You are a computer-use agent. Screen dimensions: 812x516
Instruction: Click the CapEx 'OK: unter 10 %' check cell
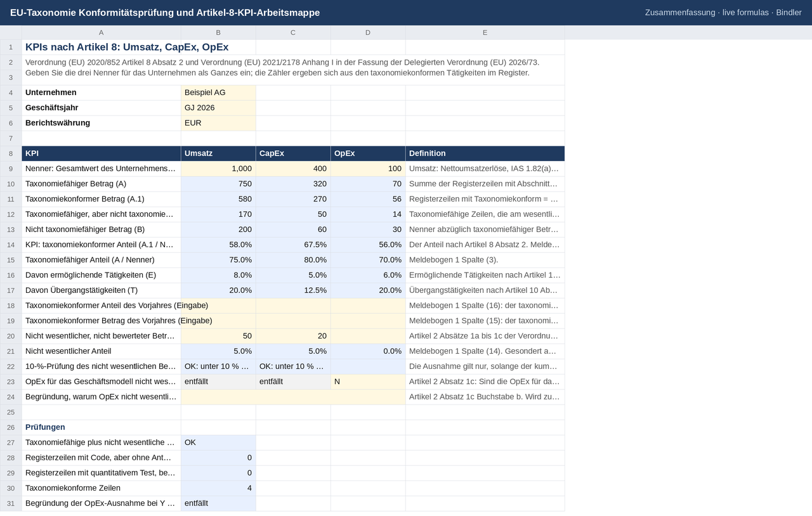click(293, 366)
